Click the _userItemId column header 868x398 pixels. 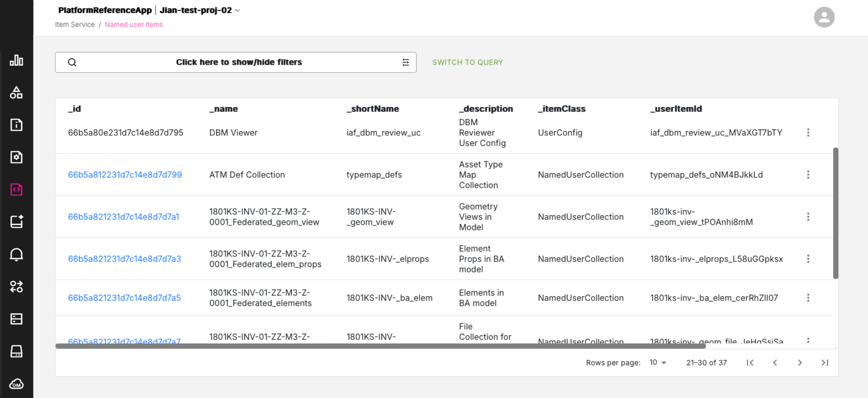click(676, 109)
